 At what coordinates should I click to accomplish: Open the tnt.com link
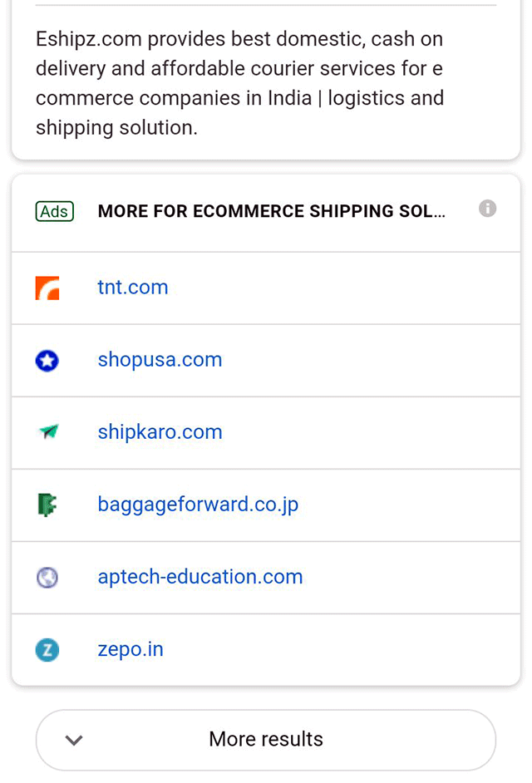coord(133,288)
